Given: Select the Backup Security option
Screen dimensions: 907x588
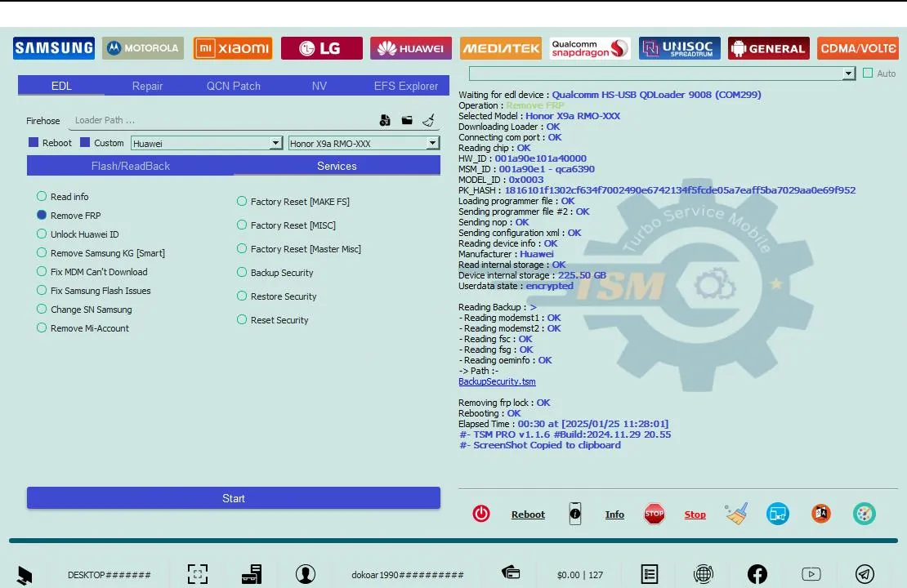Looking at the screenshot, I should pos(242,272).
